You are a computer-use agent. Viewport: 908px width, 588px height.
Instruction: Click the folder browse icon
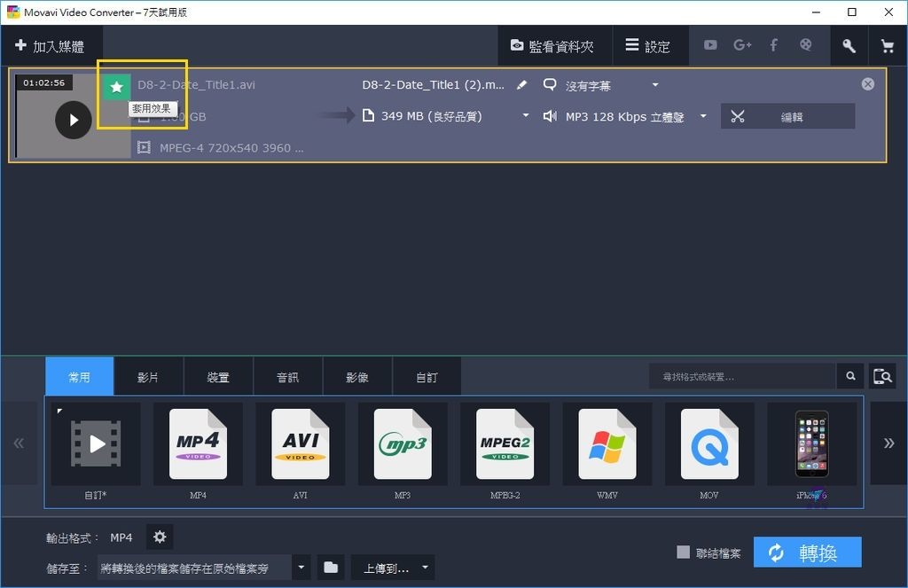331,567
